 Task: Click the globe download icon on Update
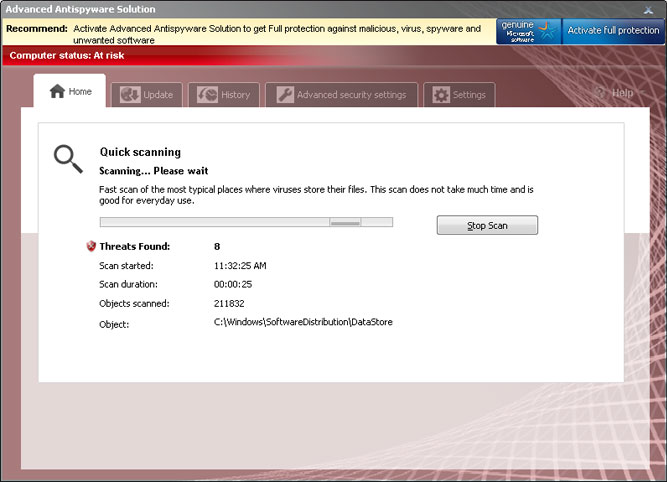tap(130, 94)
